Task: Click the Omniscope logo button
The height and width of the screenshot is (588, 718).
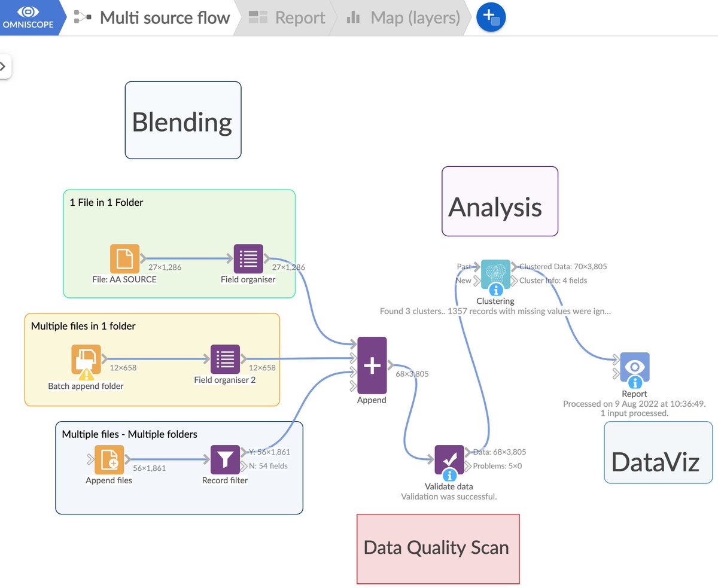Action: coord(28,18)
